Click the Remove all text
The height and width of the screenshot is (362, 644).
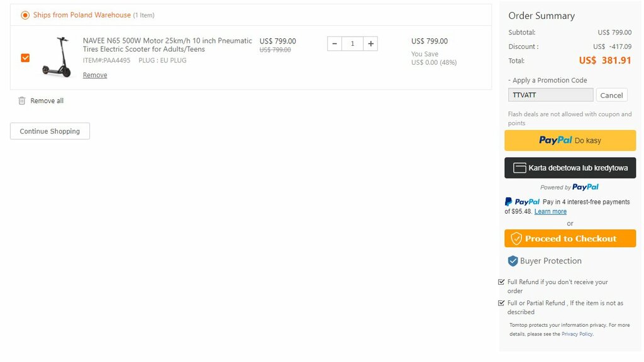coord(47,101)
